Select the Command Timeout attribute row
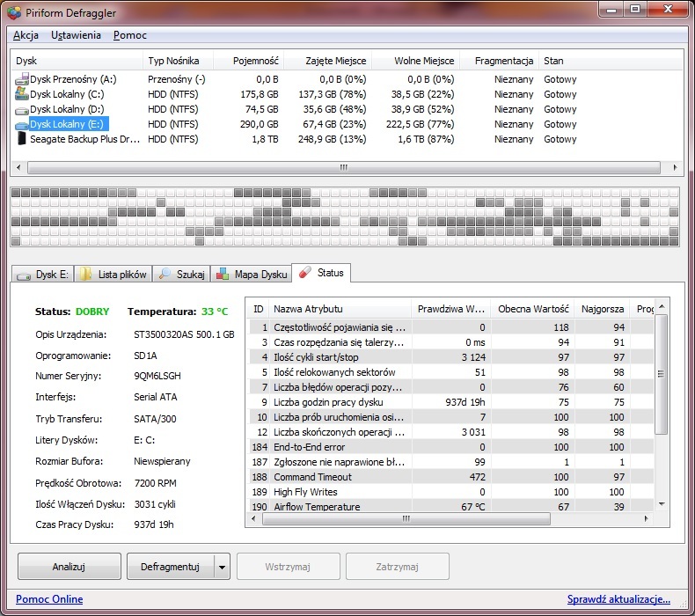The image size is (695, 616). tap(450, 477)
